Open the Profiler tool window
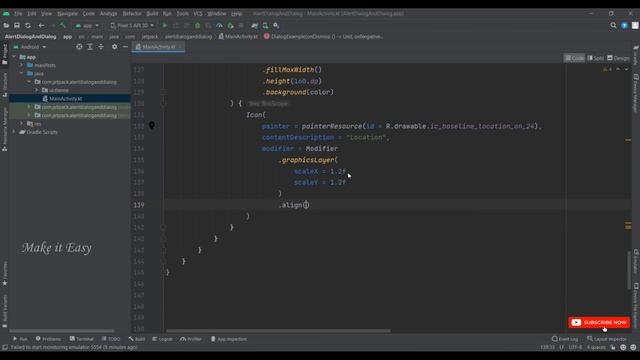 click(191, 339)
